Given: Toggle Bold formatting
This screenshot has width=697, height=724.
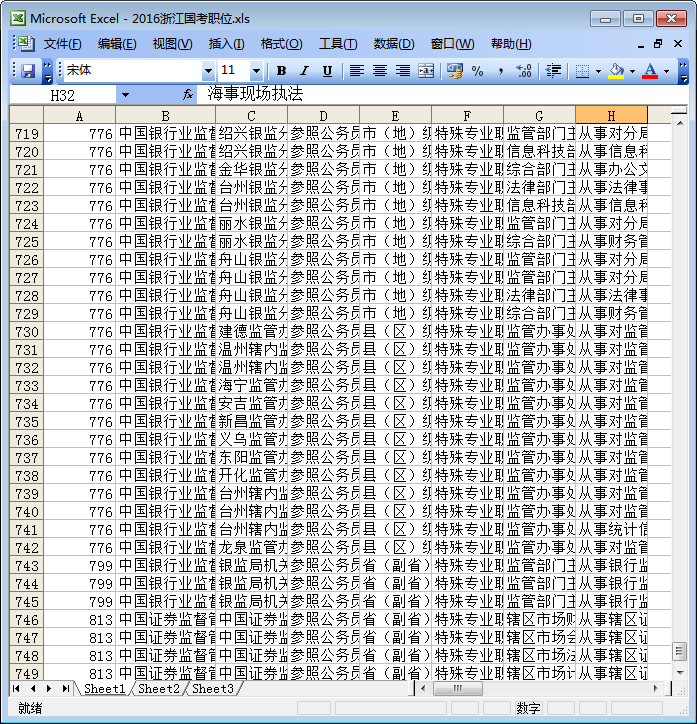Looking at the screenshot, I should pyautogui.click(x=281, y=71).
